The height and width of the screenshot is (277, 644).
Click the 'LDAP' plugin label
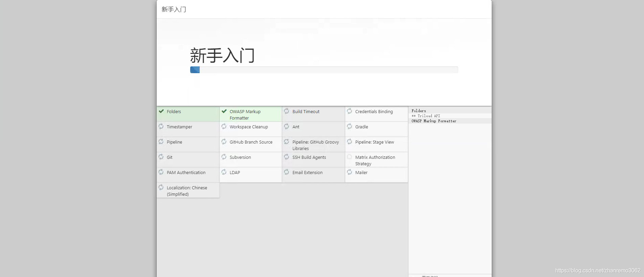(235, 173)
